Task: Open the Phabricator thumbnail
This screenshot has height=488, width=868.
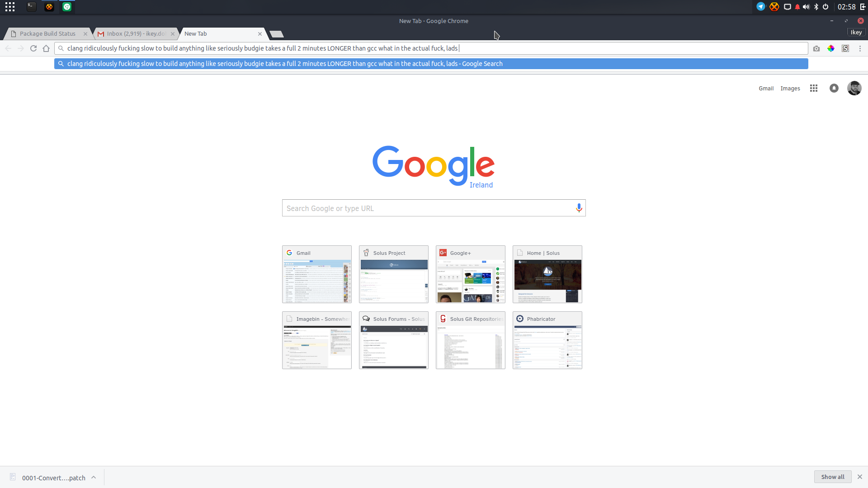Action: coord(547,340)
